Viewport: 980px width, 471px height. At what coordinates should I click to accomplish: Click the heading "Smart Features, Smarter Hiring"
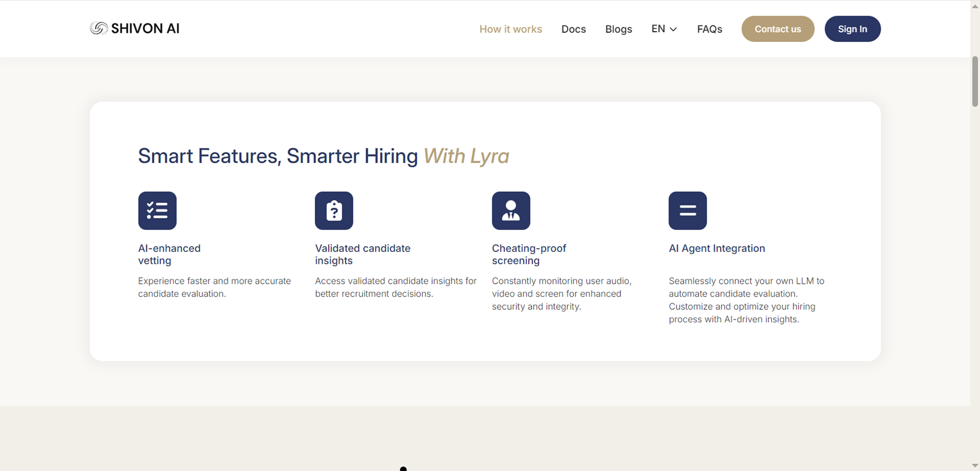(278, 156)
